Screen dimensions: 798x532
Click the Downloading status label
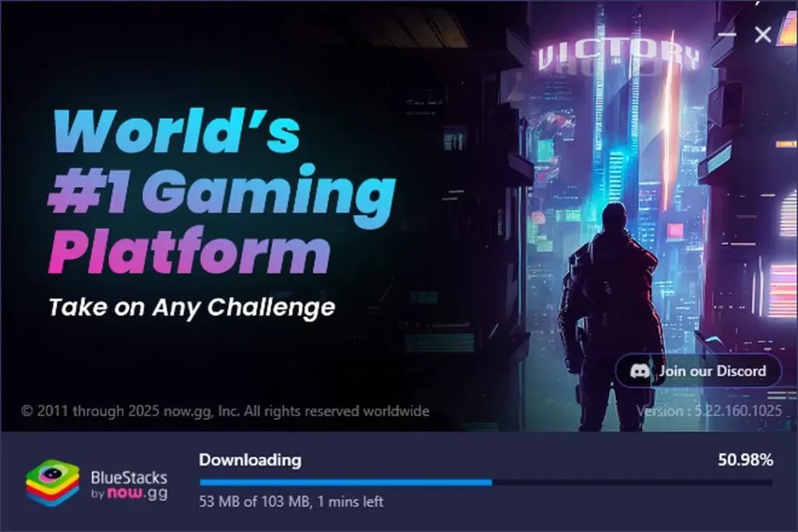click(250, 460)
